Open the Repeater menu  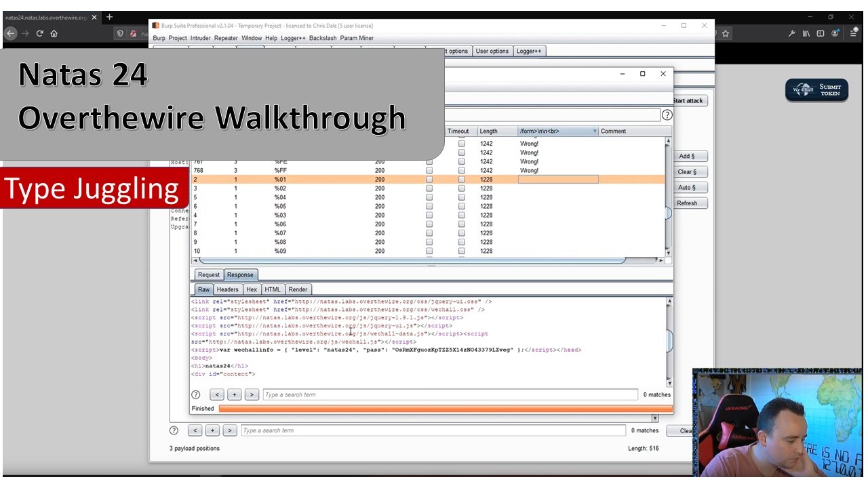pyautogui.click(x=226, y=38)
